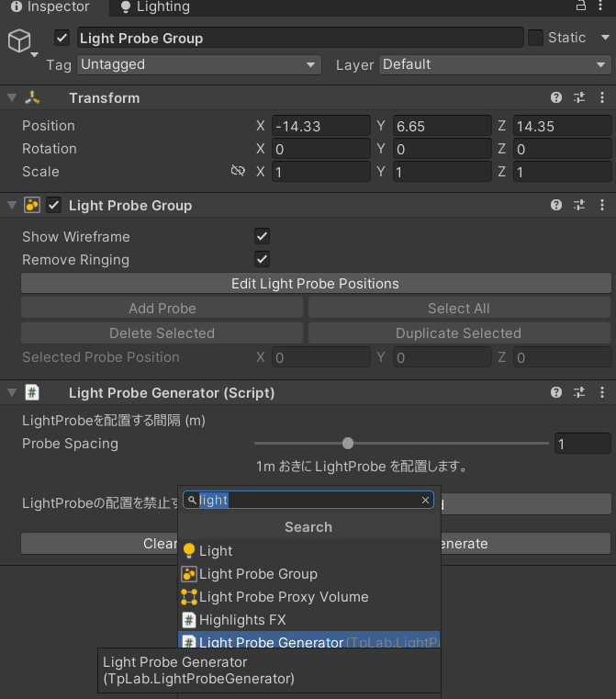Choose Highlights FX in the component list
616x699 pixels.
click(242, 620)
